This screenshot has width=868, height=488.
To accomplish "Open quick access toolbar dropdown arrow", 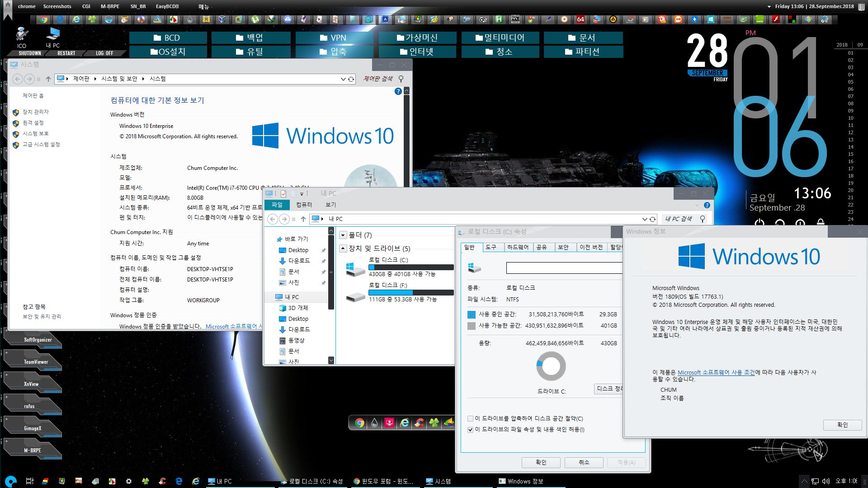I will point(302,194).
